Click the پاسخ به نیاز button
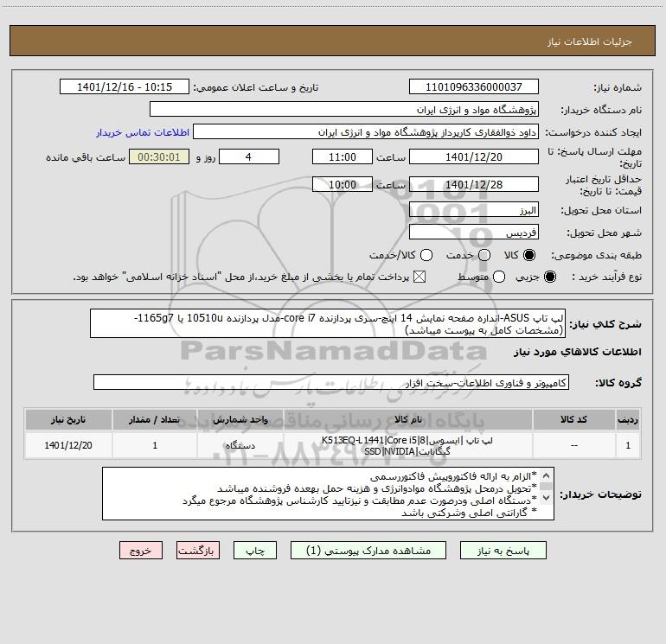 tap(503, 551)
